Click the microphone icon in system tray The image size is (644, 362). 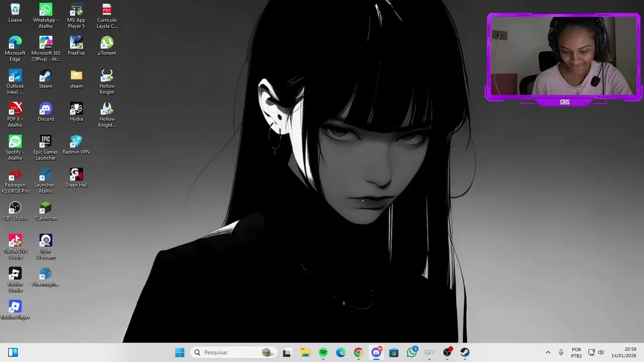[x=561, y=352]
